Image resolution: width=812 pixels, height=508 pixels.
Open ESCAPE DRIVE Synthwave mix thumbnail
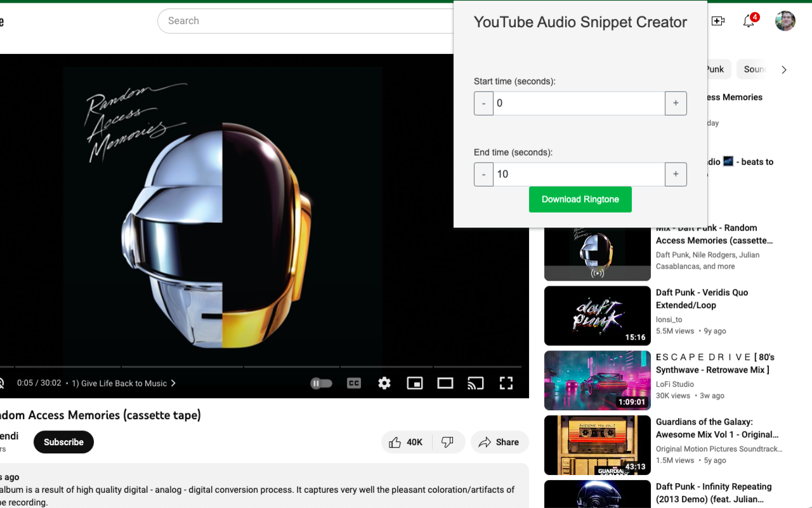(598, 380)
